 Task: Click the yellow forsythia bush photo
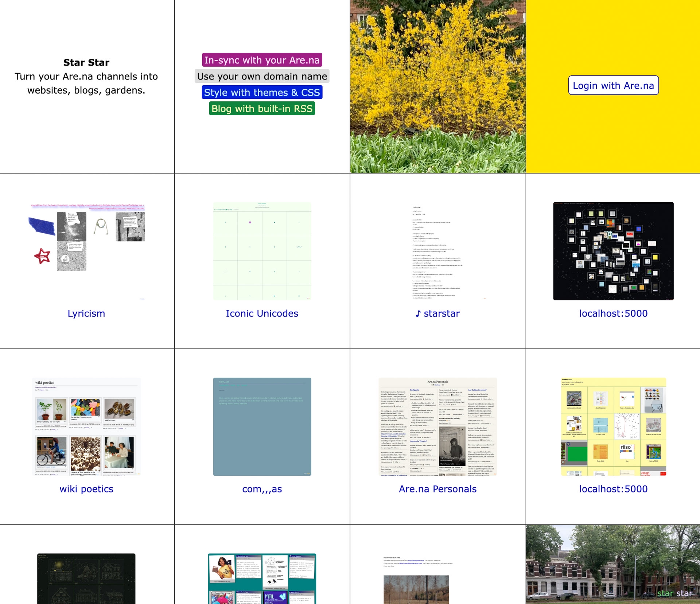click(437, 86)
